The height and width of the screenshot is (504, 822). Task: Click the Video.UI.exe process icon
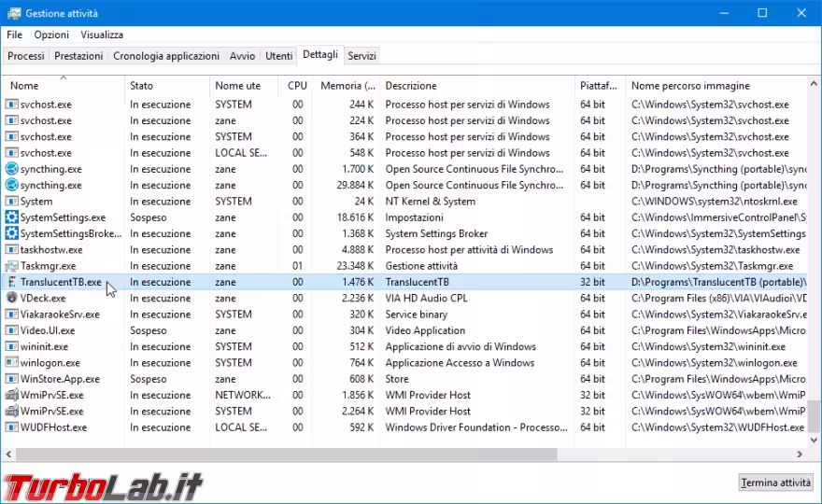click(11, 330)
